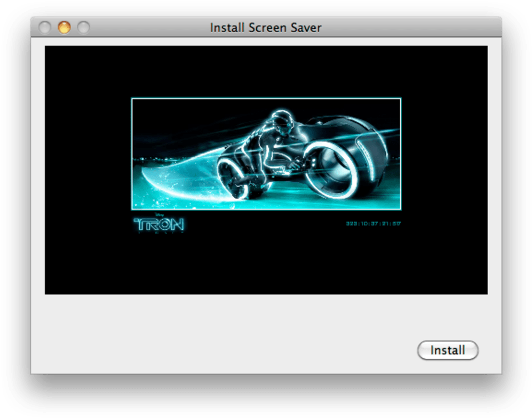Select the teal border frame around the preview

pyautogui.click(x=266, y=98)
